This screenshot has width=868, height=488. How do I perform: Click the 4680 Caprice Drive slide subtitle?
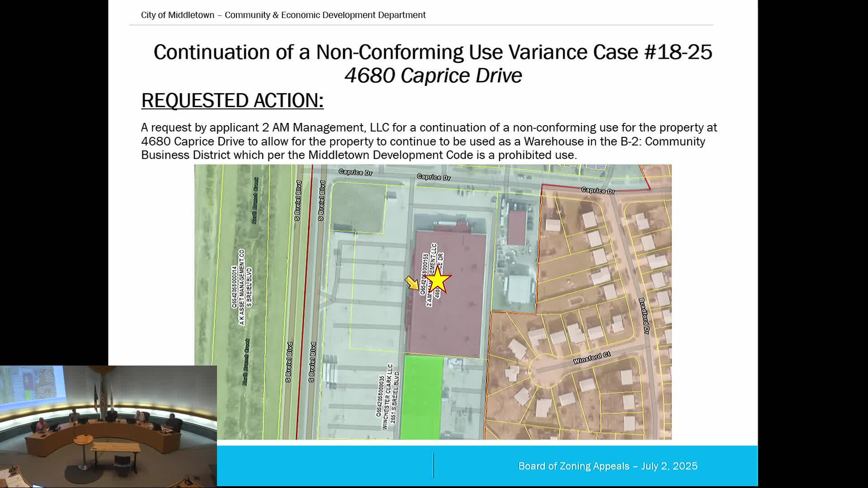pyautogui.click(x=433, y=75)
